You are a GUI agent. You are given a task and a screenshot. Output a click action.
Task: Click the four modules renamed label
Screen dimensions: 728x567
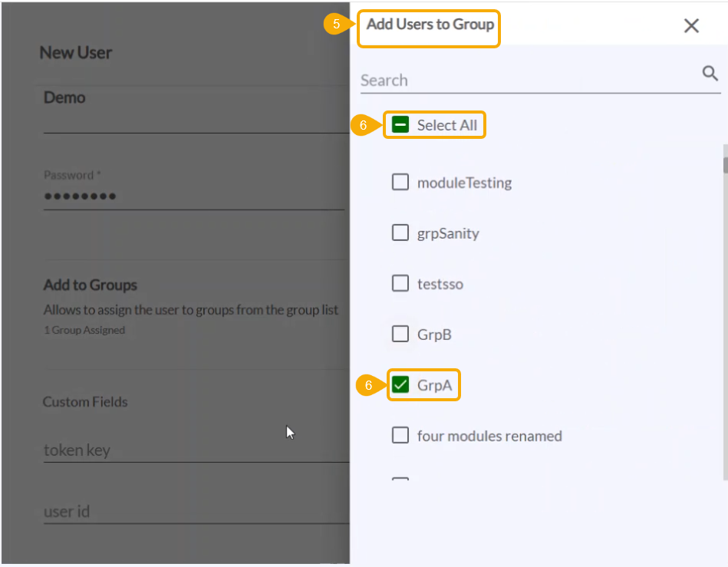point(489,436)
